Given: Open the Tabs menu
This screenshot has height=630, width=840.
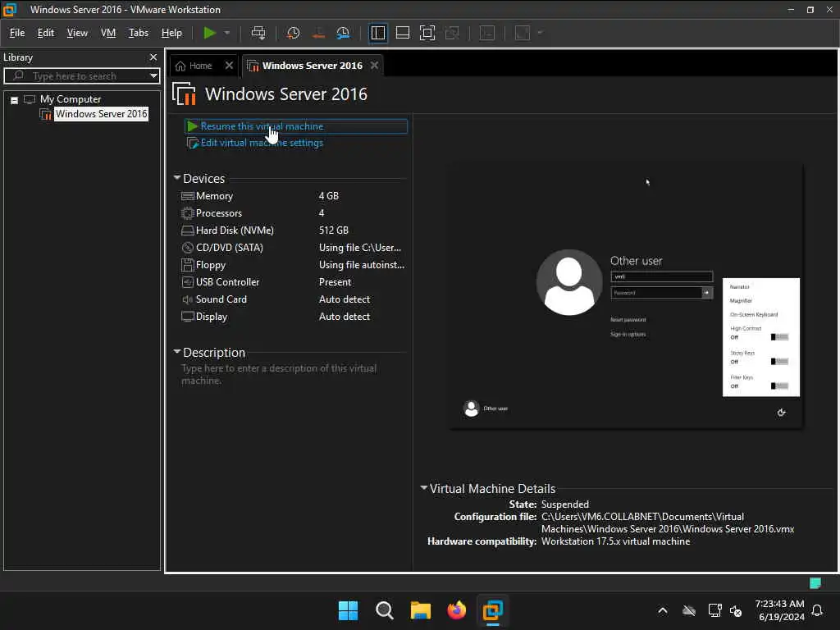Looking at the screenshot, I should [x=138, y=33].
